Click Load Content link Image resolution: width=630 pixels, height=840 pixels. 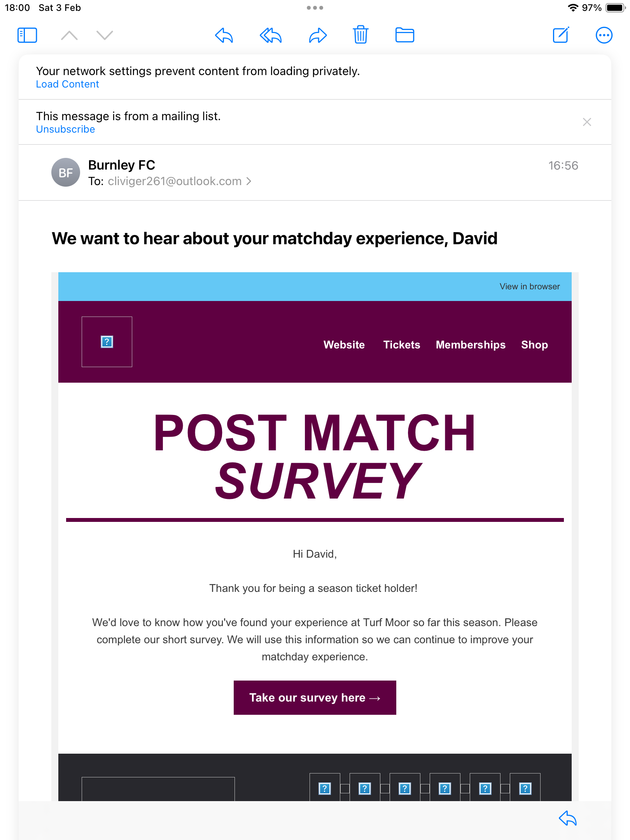[67, 84]
